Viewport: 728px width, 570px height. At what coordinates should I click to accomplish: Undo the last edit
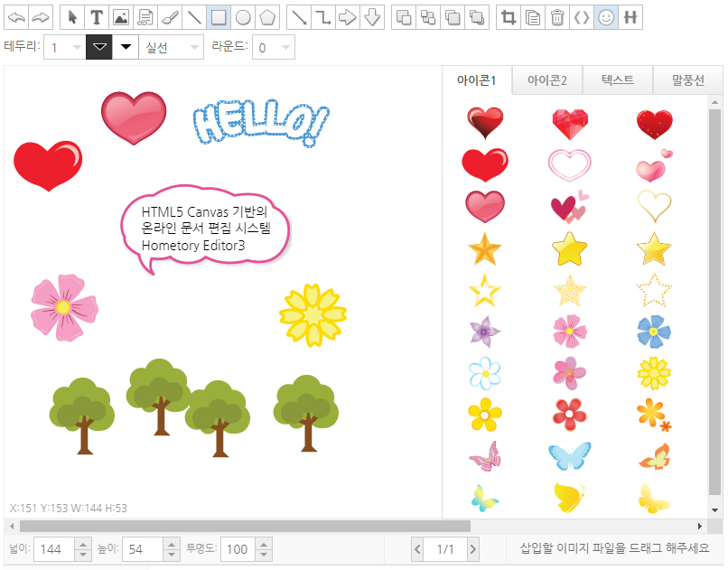[x=16, y=18]
